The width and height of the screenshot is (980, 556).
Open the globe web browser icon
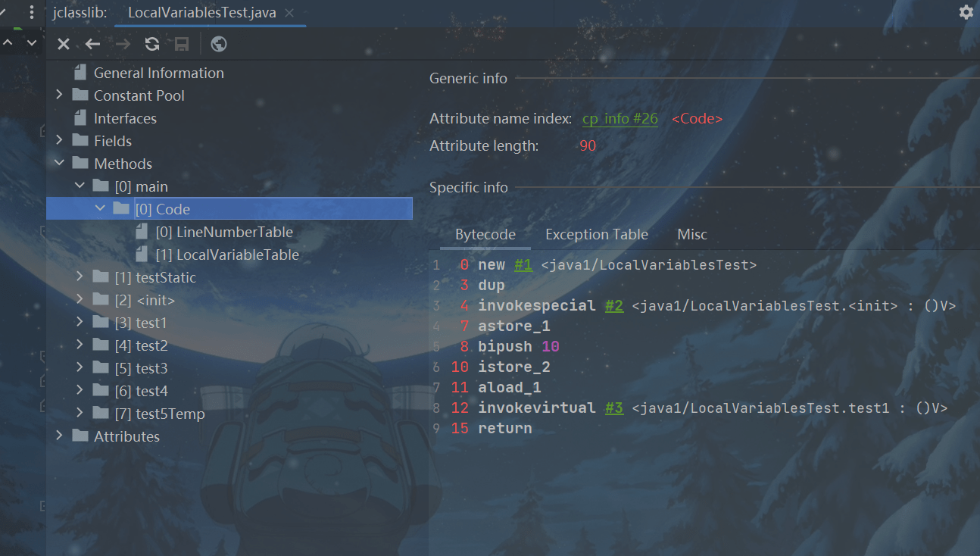pos(219,44)
